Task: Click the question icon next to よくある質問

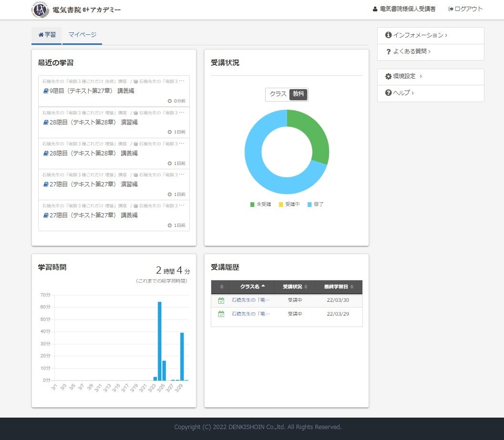Action: click(390, 52)
